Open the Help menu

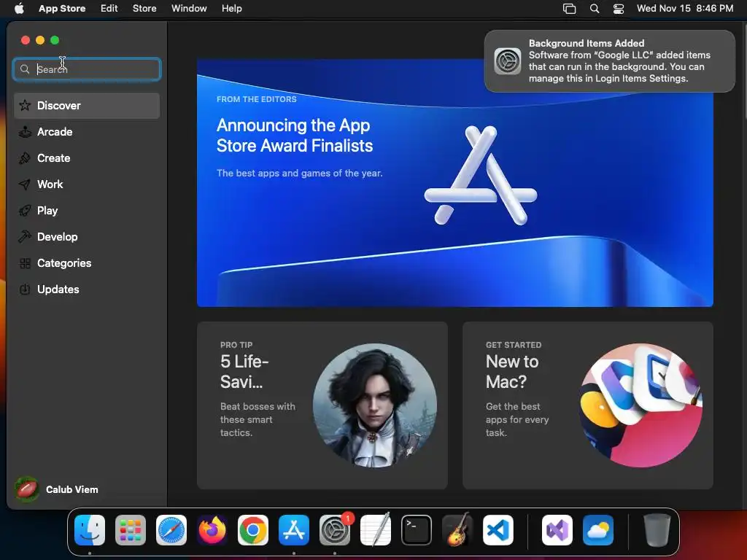(x=231, y=8)
